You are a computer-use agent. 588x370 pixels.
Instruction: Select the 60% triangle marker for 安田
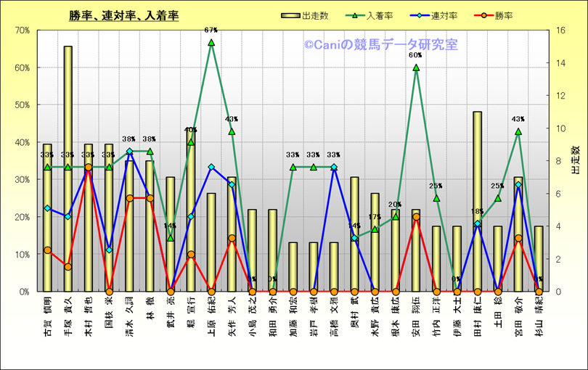[x=416, y=67]
